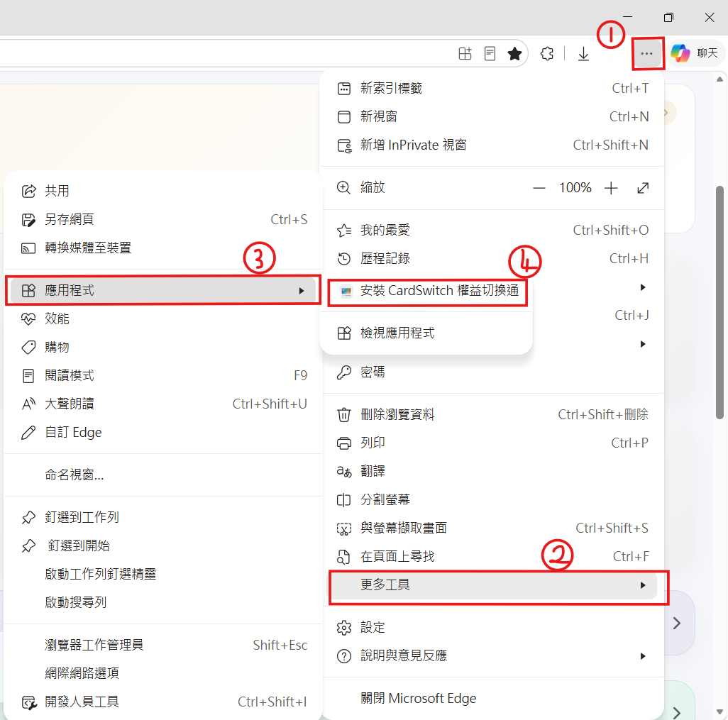Click the app available install icon in address bar
This screenshot has width=728, height=720.
click(465, 54)
